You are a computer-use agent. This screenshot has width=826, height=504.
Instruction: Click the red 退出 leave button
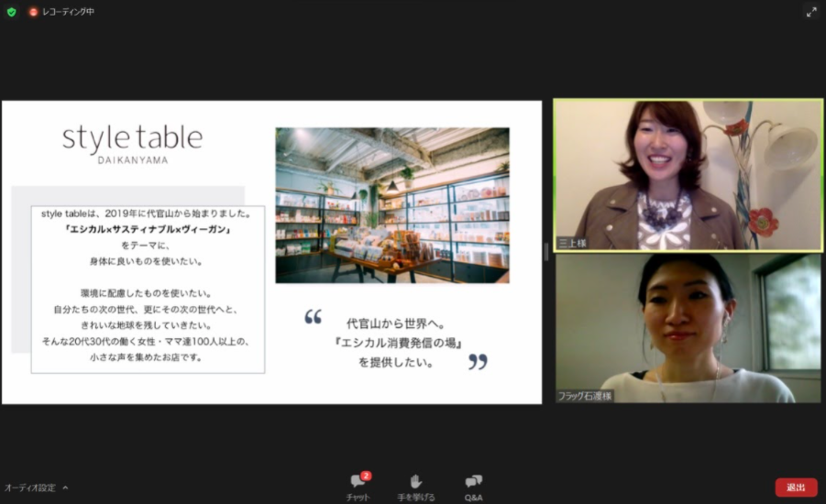(x=796, y=488)
